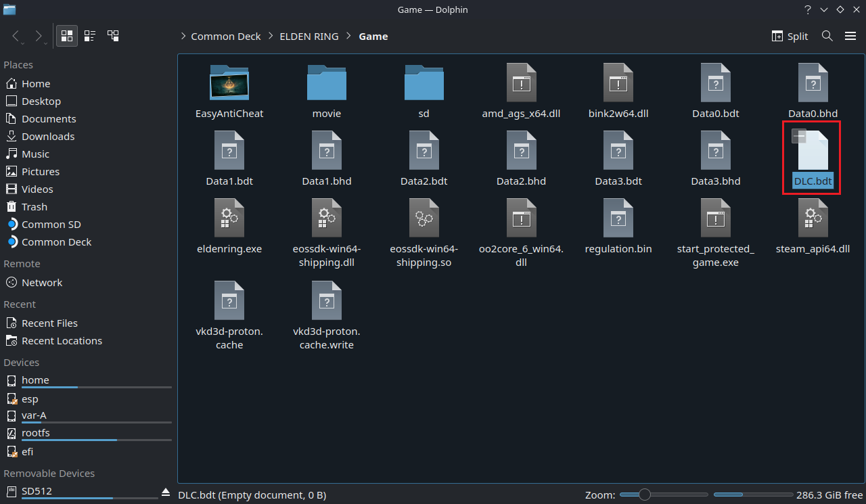
Task: Select Data2.bhd file
Action: [522, 159]
